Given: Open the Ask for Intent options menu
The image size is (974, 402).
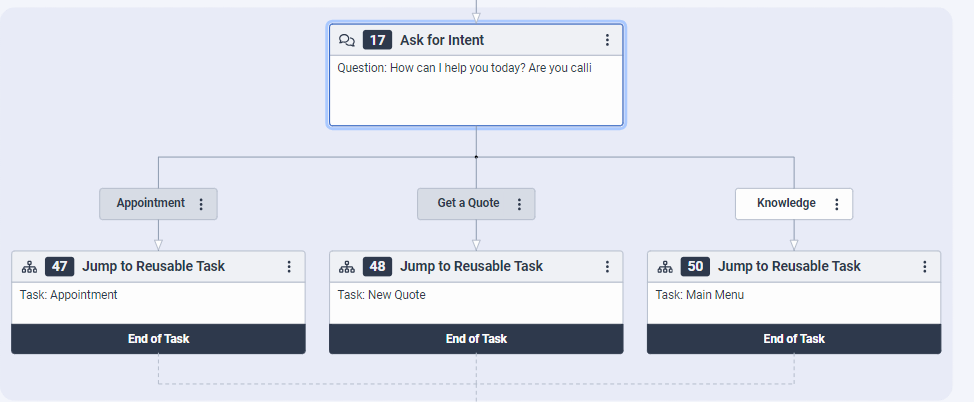Looking at the screenshot, I should click(607, 40).
